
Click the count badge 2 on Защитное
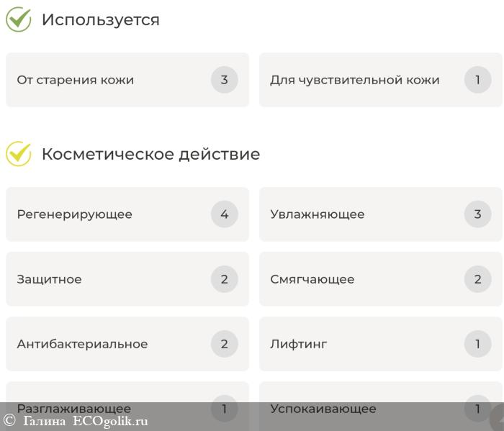coord(224,279)
